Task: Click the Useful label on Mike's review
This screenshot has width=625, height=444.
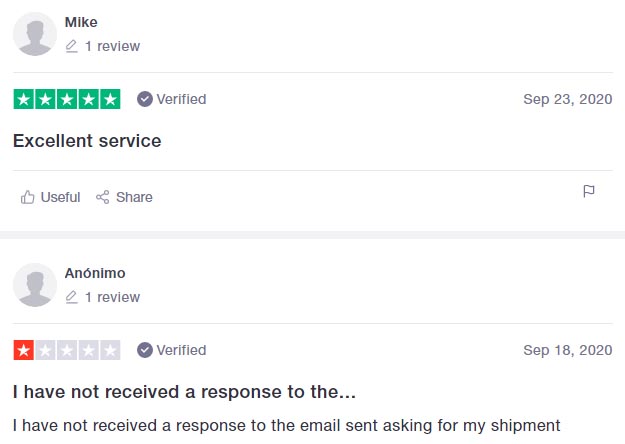Action: click(60, 197)
